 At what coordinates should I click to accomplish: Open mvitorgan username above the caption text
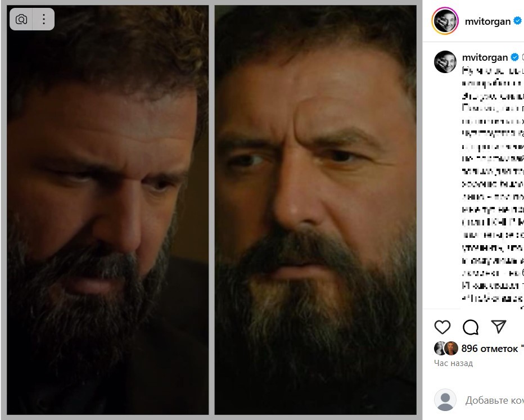tap(484, 57)
